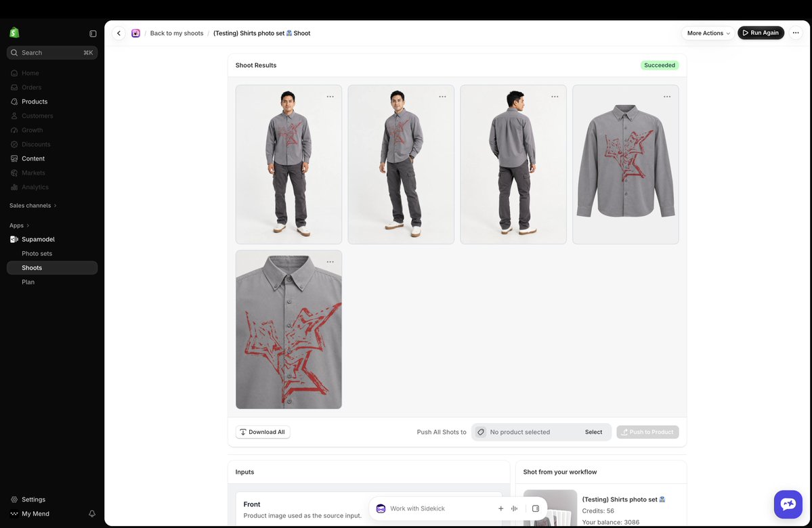Open the front-facing model photo
The height and width of the screenshot is (528, 812).
(289, 164)
